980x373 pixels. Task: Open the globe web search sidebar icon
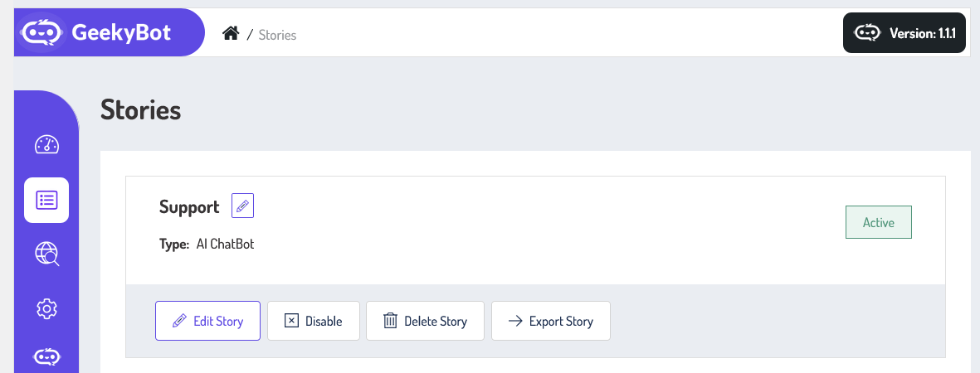46,254
